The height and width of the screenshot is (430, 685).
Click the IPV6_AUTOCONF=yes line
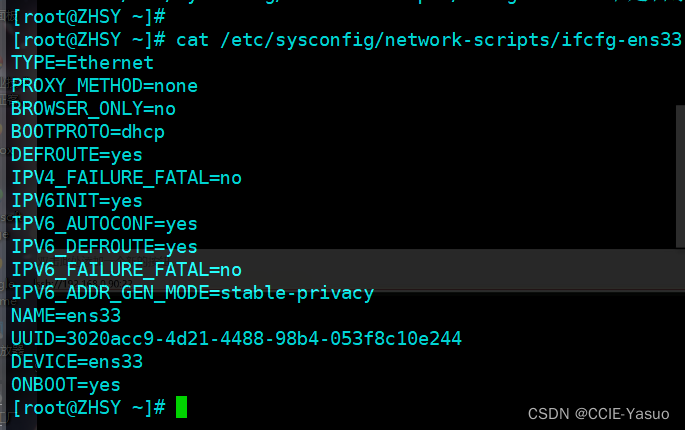tap(104, 224)
